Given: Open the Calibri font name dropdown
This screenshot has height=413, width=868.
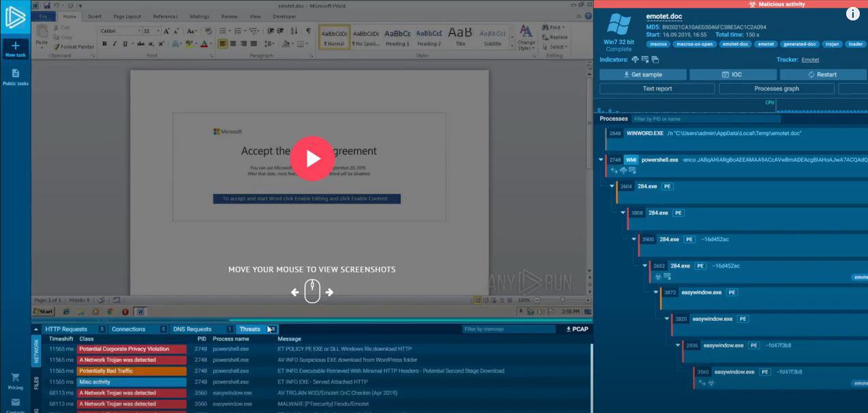Looking at the screenshot, I should tap(138, 31).
